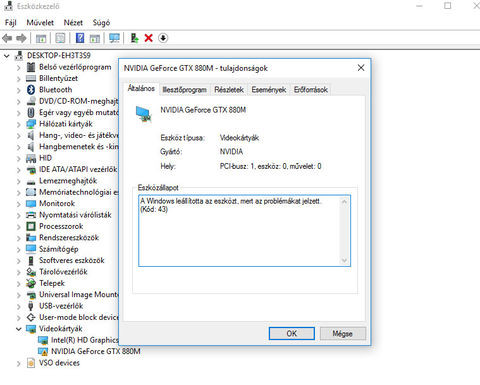Click the NVIDIA GeForce GTX 880M warning icon
Image resolution: width=480 pixels, height=385 pixels.
click(43, 351)
